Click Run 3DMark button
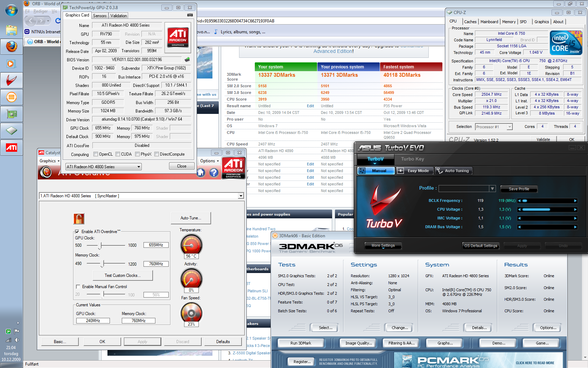This screenshot has height=368, width=588. pos(301,343)
